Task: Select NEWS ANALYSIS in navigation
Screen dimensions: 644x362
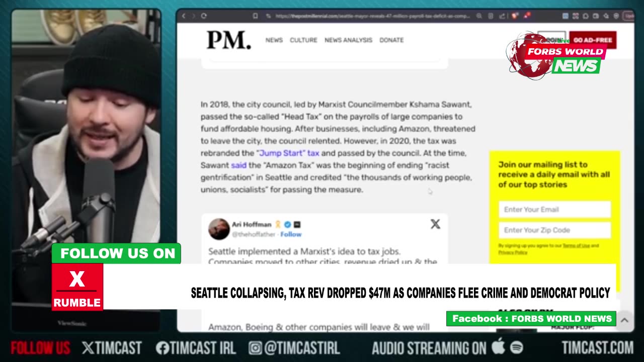Action: pyautogui.click(x=348, y=40)
